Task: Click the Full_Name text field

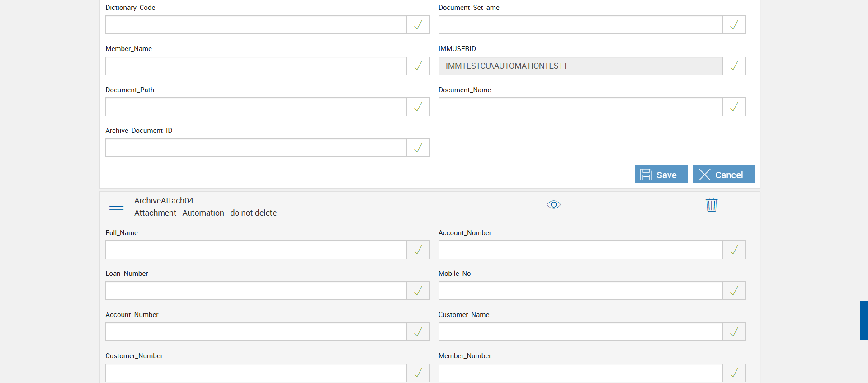Action: (256, 250)
